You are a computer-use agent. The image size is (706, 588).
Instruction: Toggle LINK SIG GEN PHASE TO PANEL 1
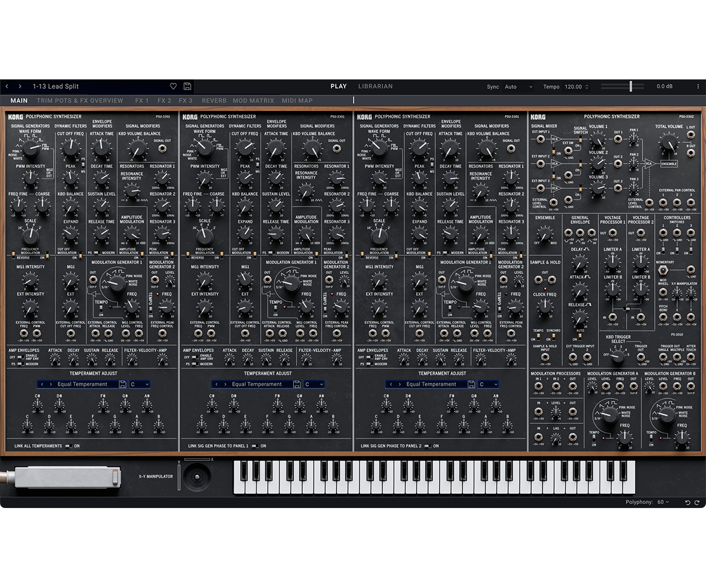tap(254, 446)
